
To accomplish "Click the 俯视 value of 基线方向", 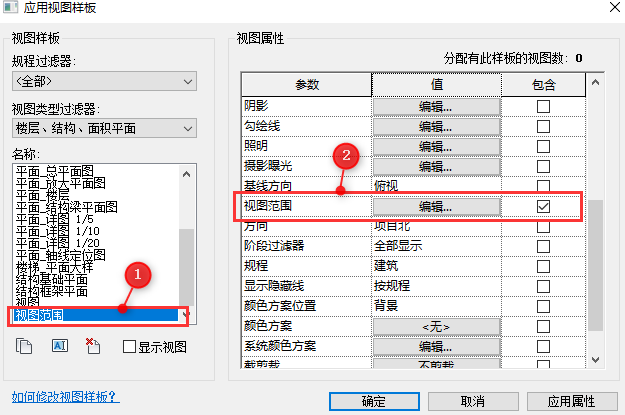I will [x=386, y=185].
